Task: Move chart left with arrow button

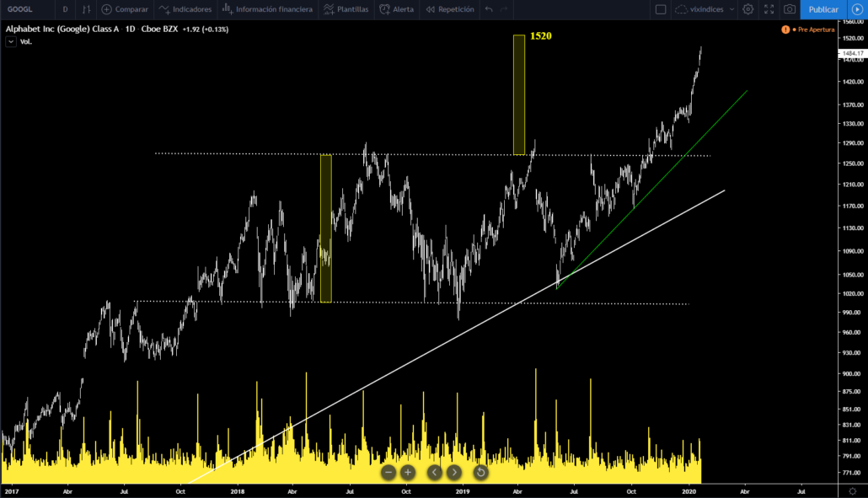Action: coord(435,472)
